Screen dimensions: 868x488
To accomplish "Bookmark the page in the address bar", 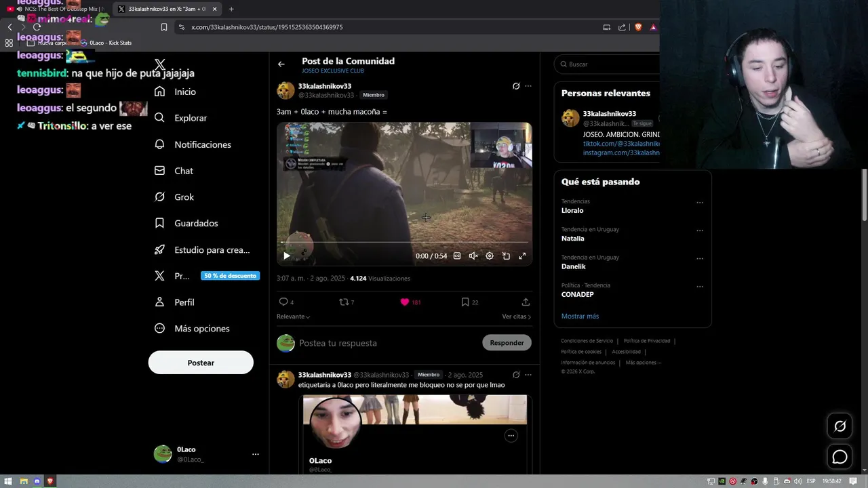I will [x=163, y=27].
